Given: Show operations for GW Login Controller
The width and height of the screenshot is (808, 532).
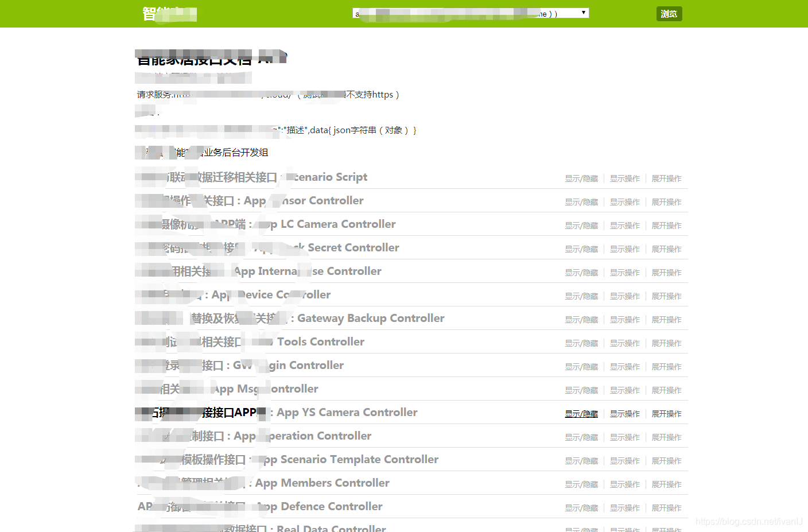Looking at the screenshot, I should (x=625, y=366).
